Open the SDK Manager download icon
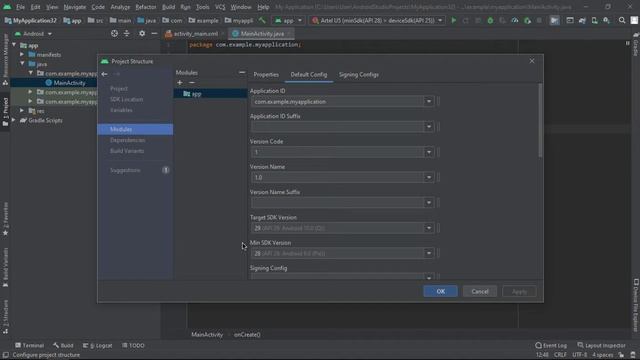 click(x=607, y=20)
